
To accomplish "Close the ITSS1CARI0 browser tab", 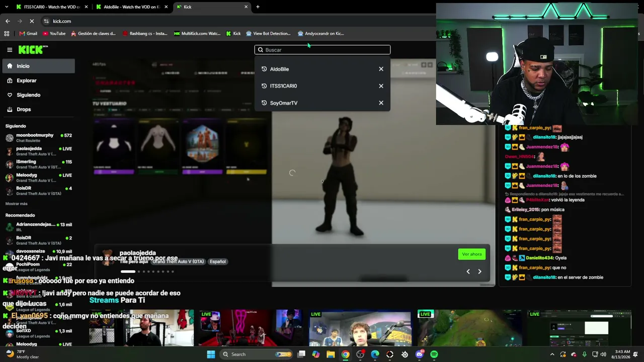I will point(86,7).
